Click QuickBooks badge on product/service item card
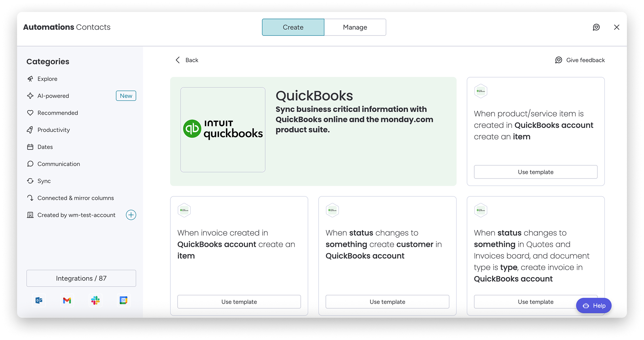 point(481,91)
